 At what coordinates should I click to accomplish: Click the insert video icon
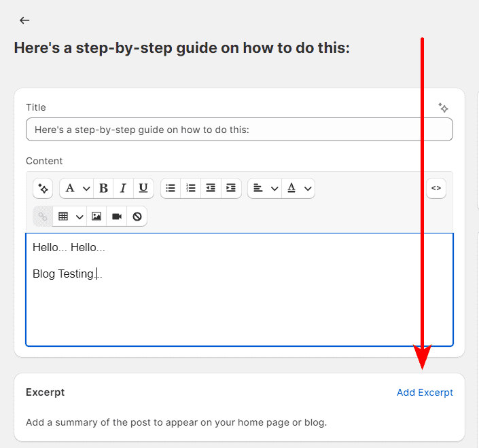[117, 217]
